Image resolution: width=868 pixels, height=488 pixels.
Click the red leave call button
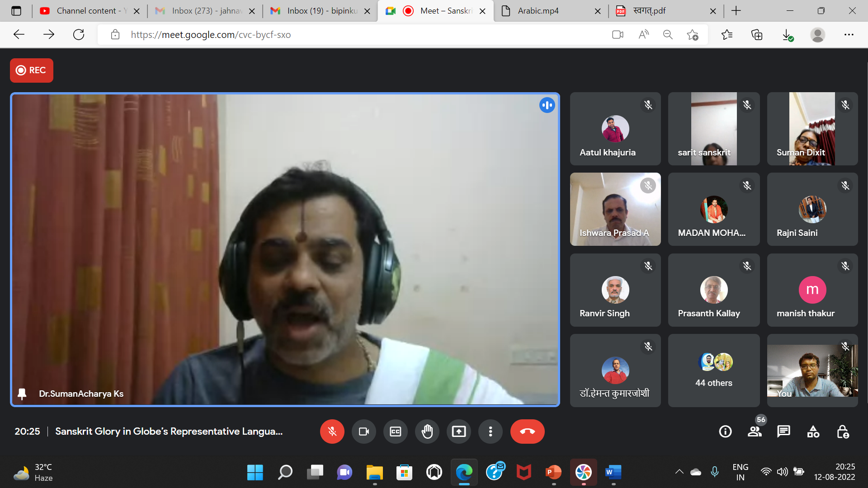pos(527,432)
